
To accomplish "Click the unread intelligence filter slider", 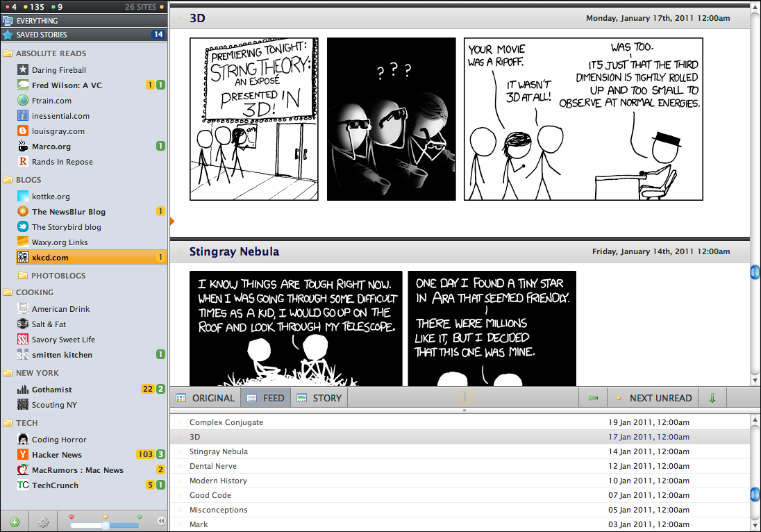I will (106, 525).
